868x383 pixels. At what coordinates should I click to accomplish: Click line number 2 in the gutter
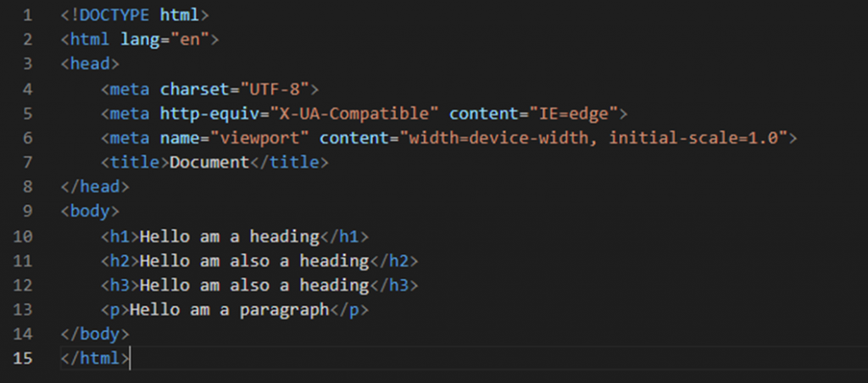(28, 39)
